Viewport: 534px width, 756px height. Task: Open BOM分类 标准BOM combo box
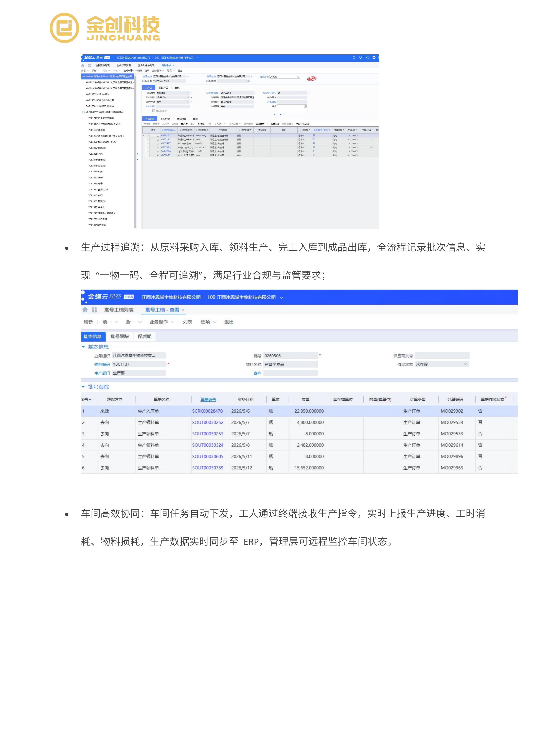[x=173, y=97]
